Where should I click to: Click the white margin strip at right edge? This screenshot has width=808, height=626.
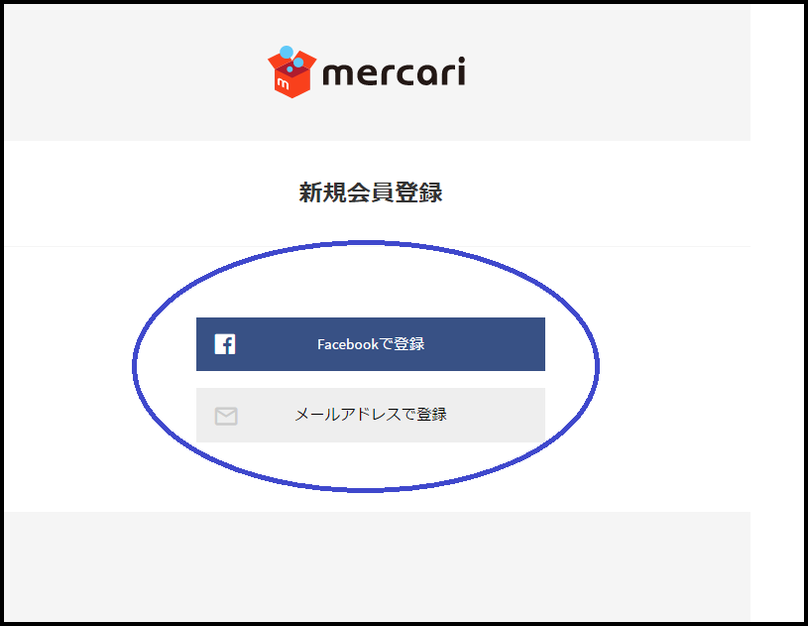click(776, 309)
